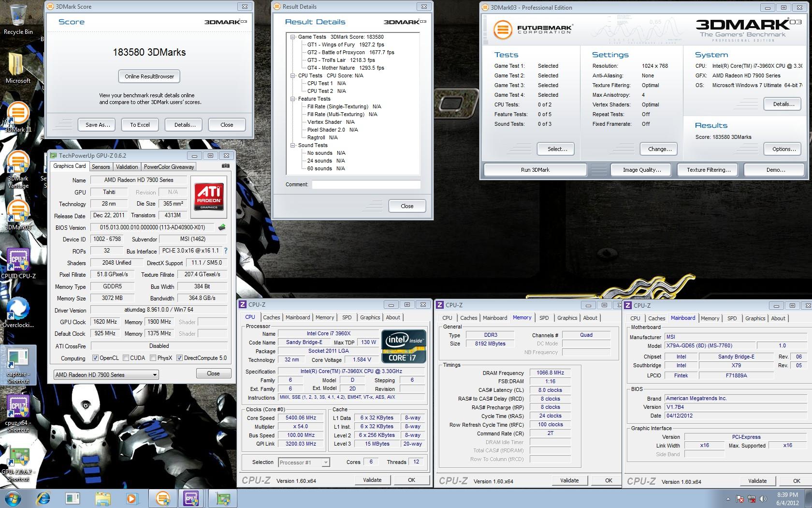Image resolution: width=812 pixels, height=508 pixels.
Task: Toggle the DirectCompute 5.0 checkbox
Action: pos(179,358)
